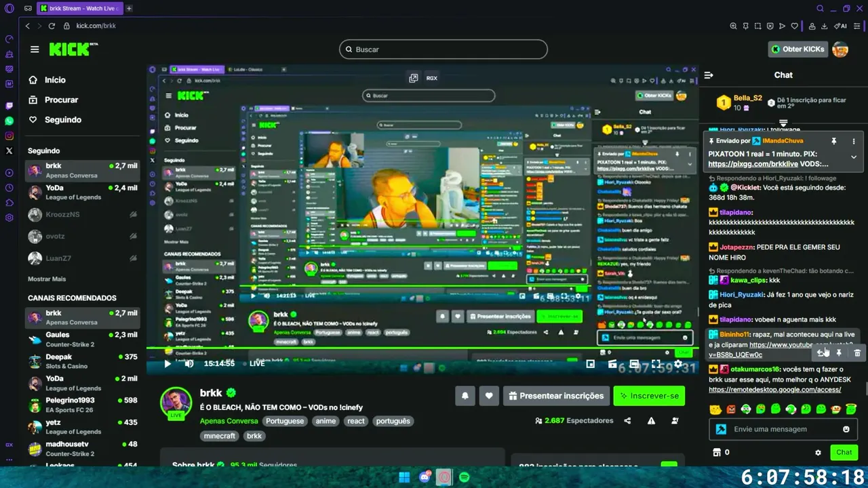Open the Apenas Conversa category link
This screenshot has width=868, height=488.
(229, 421)
